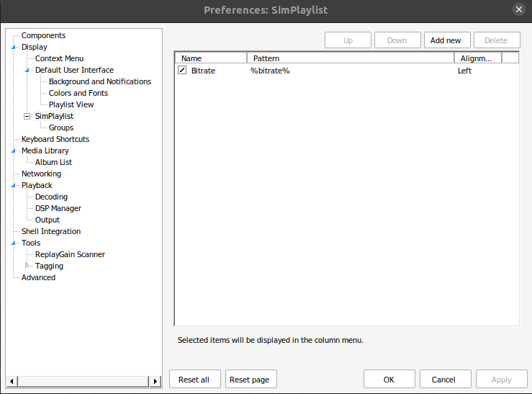Image resolution: width=532 pixels, height=394 pixels.
Task: Confirm settings with OK
Action: pos(389,379)
